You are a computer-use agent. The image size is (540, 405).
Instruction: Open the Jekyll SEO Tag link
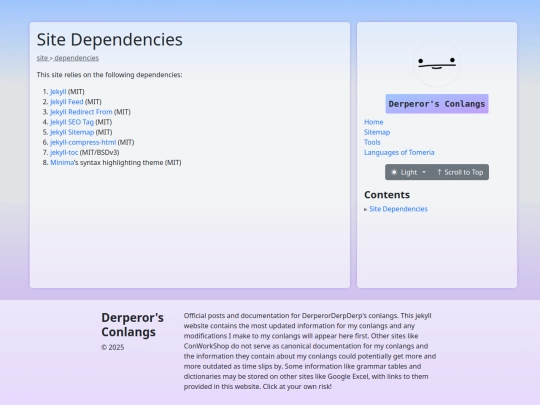(72, 122)
